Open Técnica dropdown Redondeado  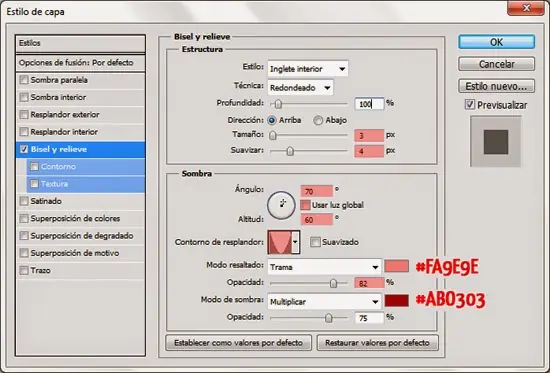tap(300, 88)
